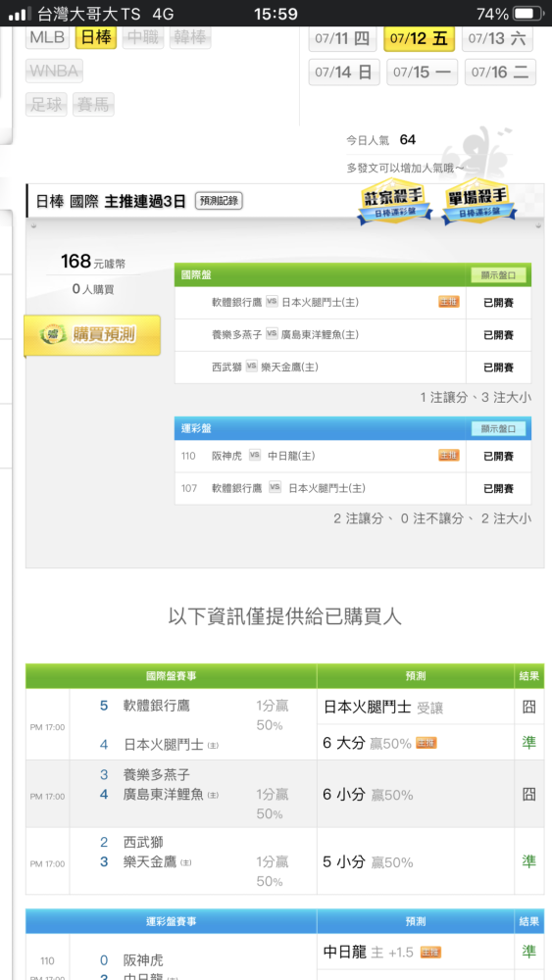Click 已開賽 status for 西武獅 game
The image size is (552, 980).
point(498,367)
